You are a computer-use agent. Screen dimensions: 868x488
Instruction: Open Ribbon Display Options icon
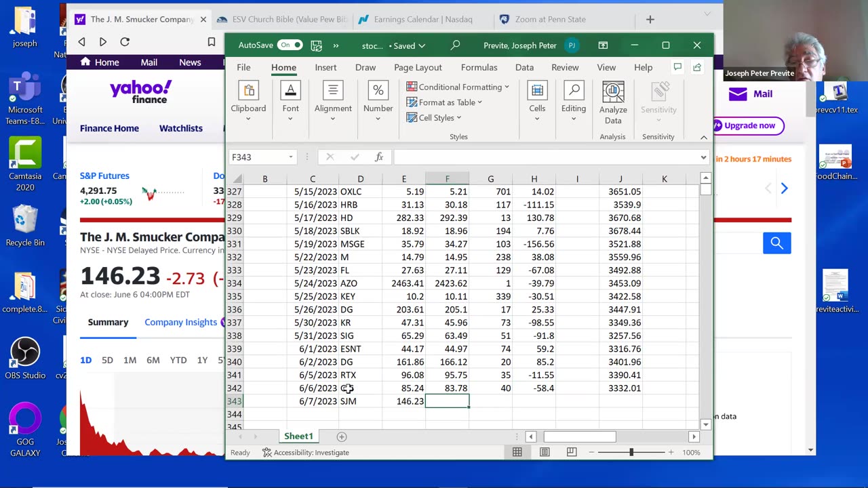click(x=603, y=45)
